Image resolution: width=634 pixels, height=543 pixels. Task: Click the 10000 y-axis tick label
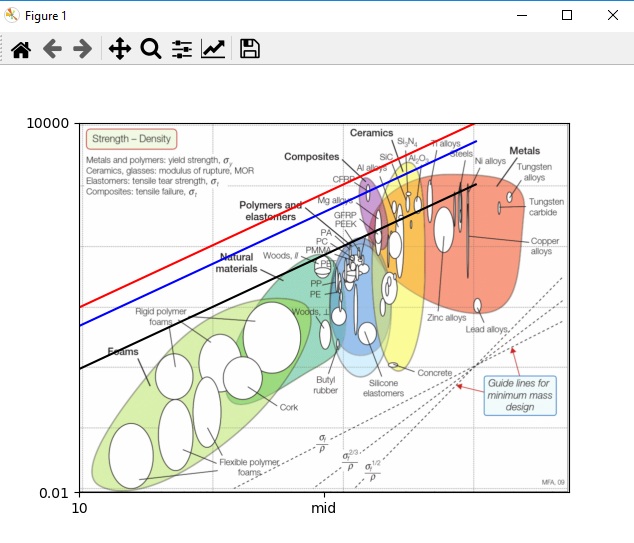(48, 123)
